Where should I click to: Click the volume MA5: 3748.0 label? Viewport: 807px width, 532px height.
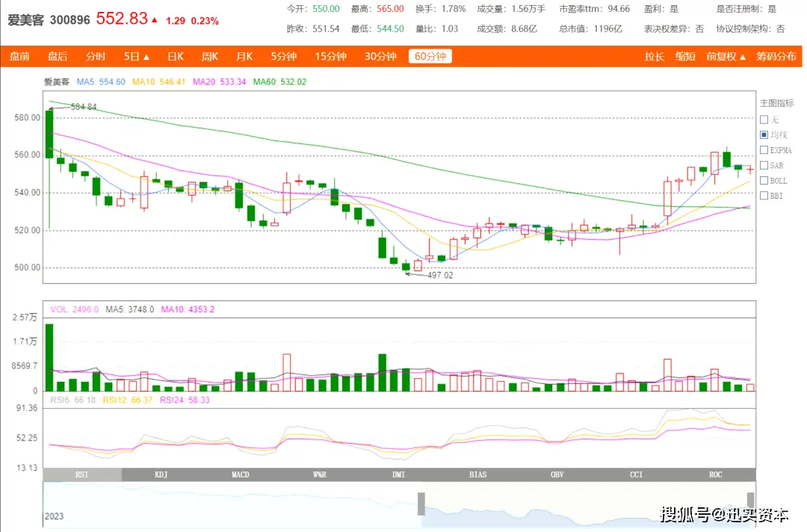tap(130, 309)
